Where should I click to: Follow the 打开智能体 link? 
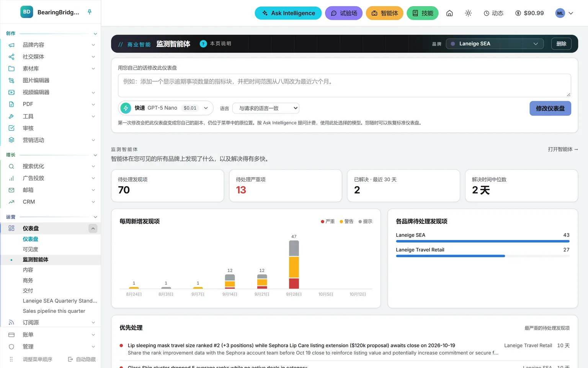563,149
